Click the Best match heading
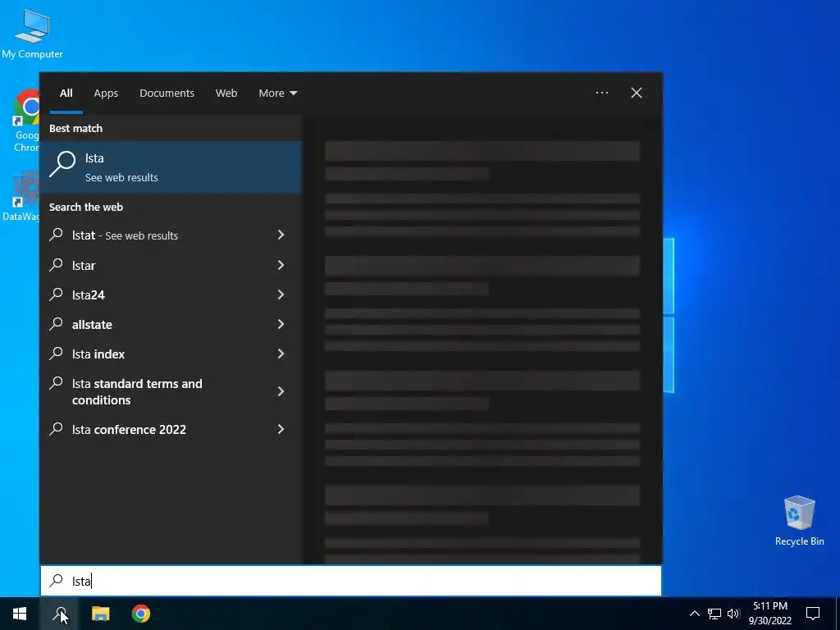840x630 pixels. tap(75, 128)
